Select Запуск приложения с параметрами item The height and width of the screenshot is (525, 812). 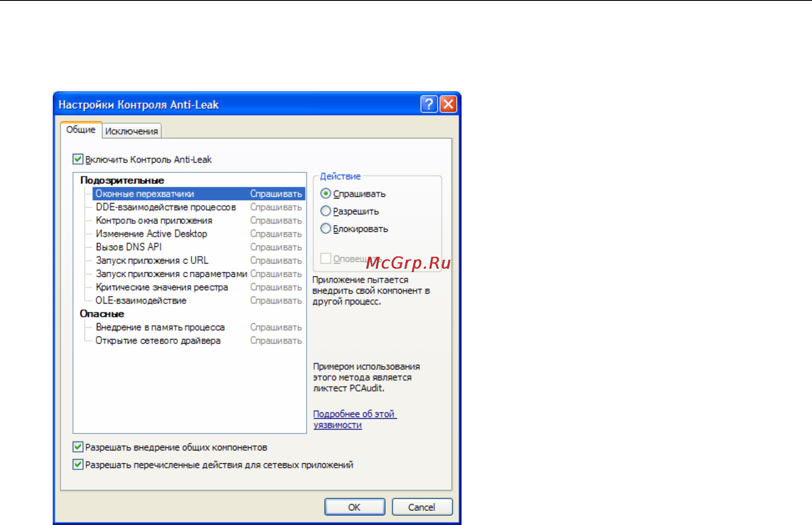point(172,273)
